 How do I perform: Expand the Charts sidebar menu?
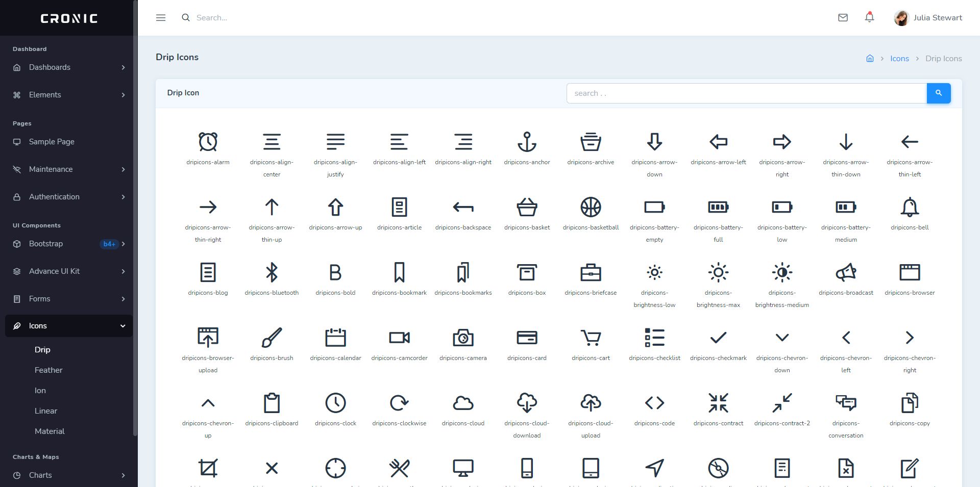(69, 475)
